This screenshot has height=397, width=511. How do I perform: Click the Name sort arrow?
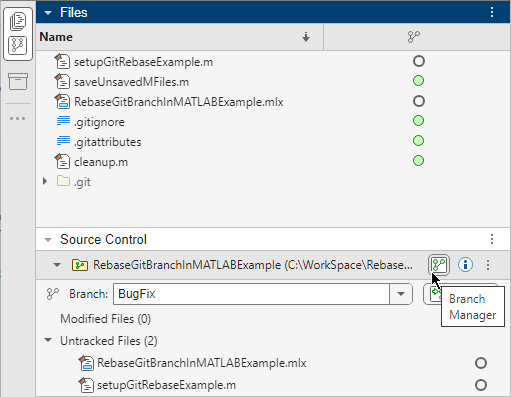[306, 37]
